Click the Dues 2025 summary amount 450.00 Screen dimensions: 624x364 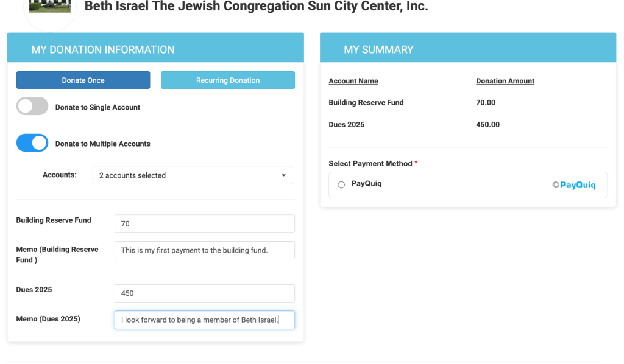pos(487,125)
